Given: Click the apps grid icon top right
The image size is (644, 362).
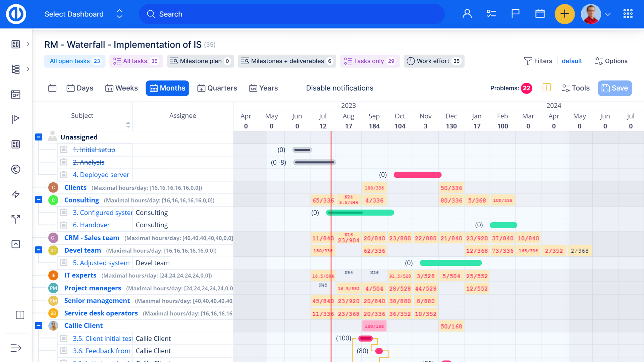Looking at the screenshot, I should tap(628, 14).
